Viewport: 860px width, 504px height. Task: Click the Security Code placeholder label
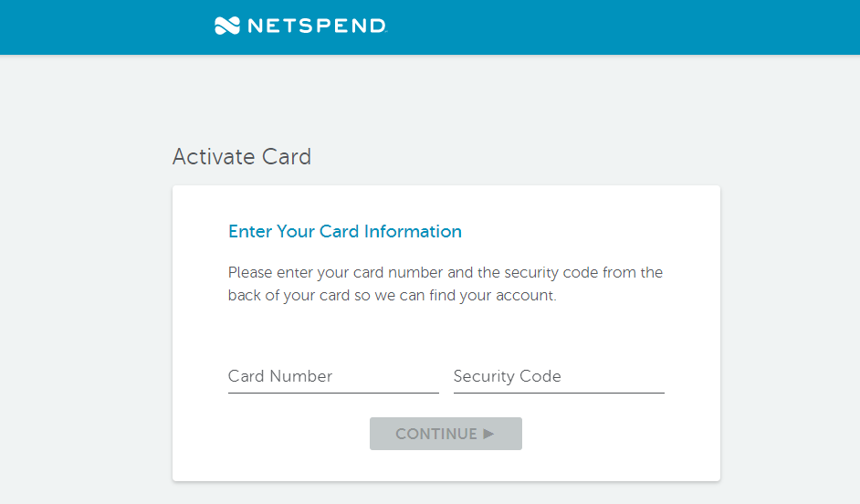508,376
